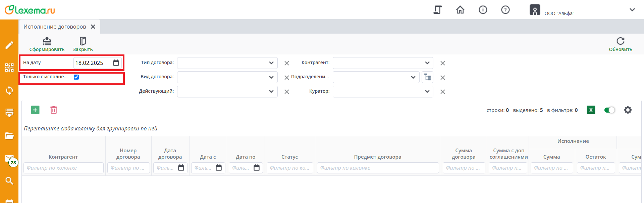
Task: Uncheck the Только с исполнением checkbox
Action: pyautogui.click(x=76, y=77)
